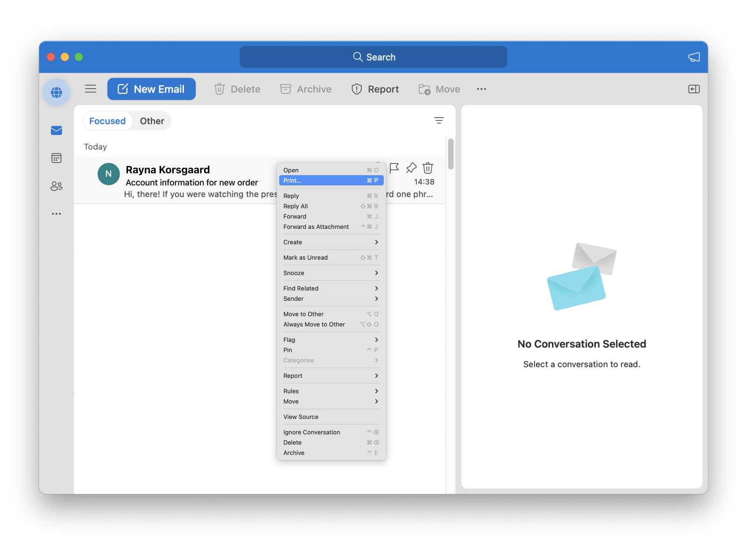Click the globe account icon
This screenshot has height=560, width=747.
pyautogui.click(x=56, y=92)
